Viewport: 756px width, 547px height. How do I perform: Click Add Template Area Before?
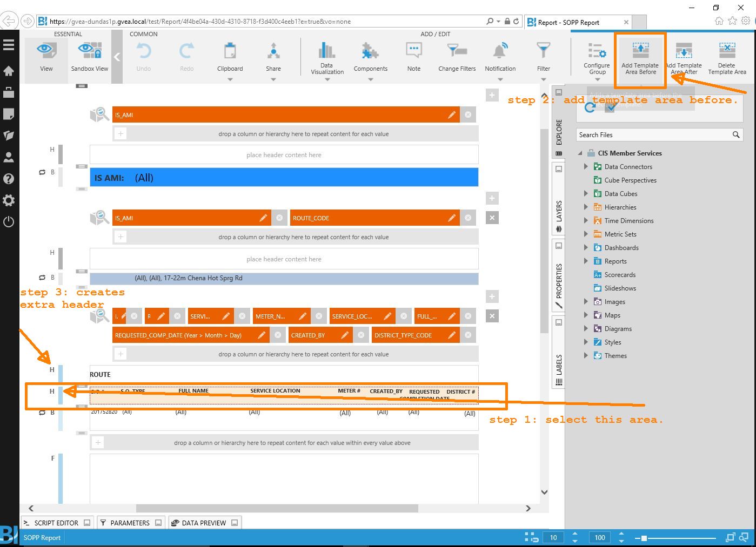(640, 58)
